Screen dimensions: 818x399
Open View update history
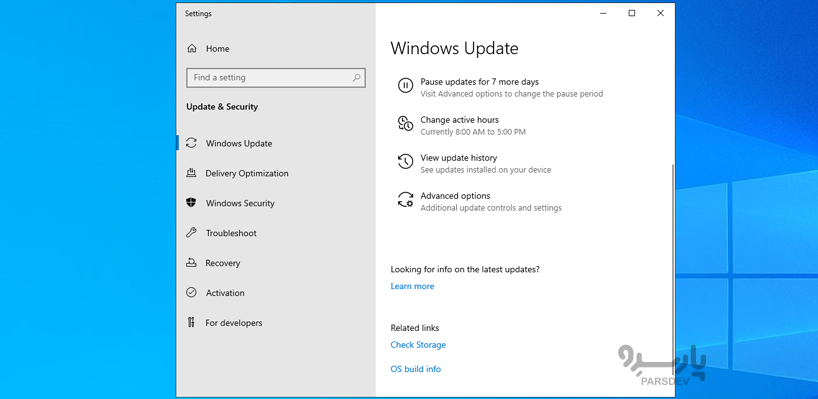459,158
